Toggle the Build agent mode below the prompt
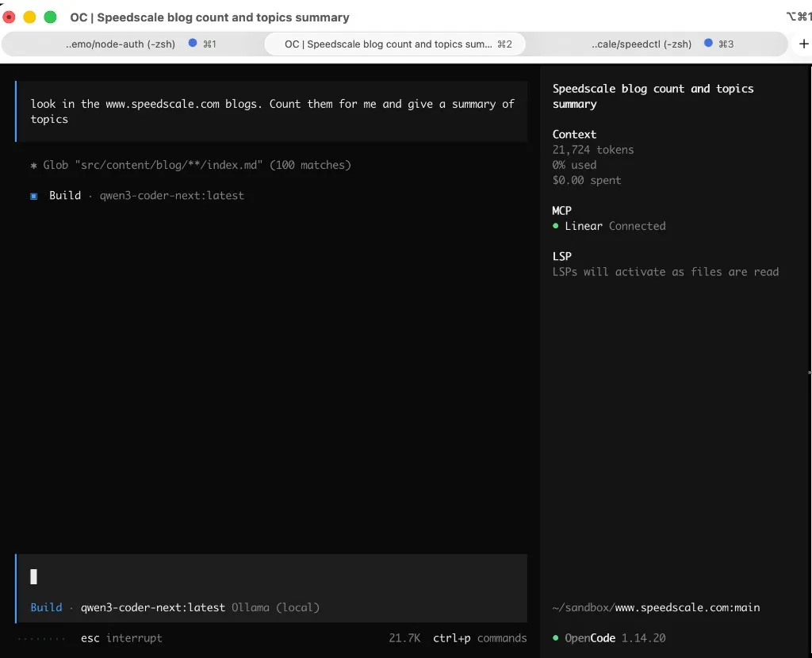The height and width of the screenshot is (658, 812). [46, 607]
